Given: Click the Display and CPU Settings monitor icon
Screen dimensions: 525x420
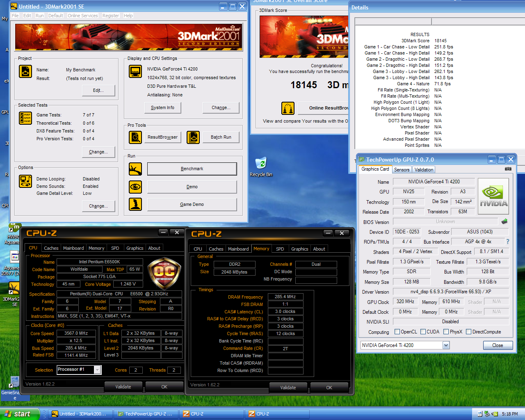Looking at the screenshot, I should coord(135,71).
